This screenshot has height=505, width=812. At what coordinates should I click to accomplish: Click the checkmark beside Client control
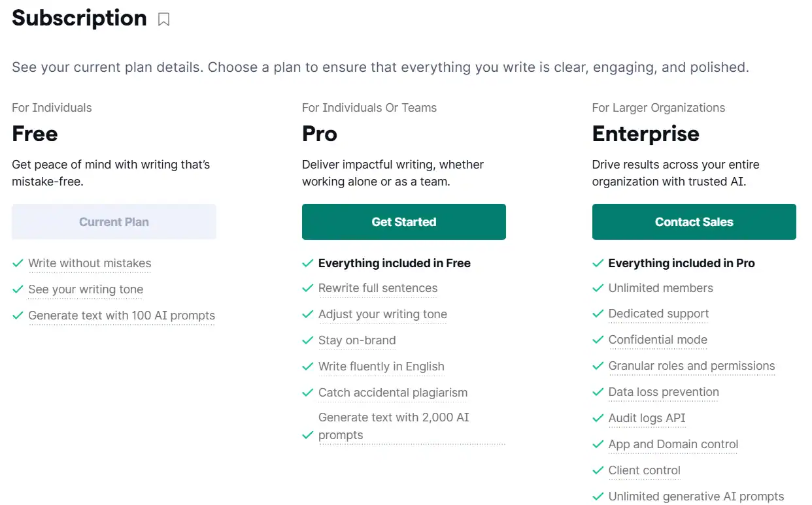click(598, 470)
